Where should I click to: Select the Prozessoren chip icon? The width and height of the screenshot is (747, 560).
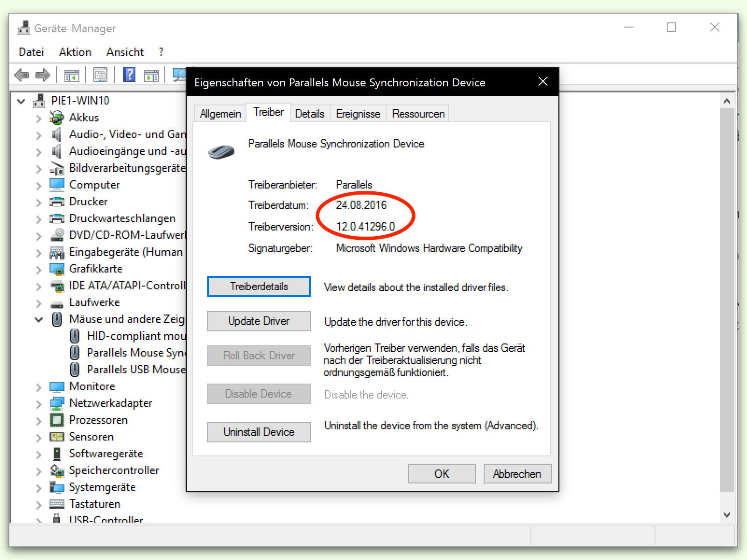click(x=57, y=420)
